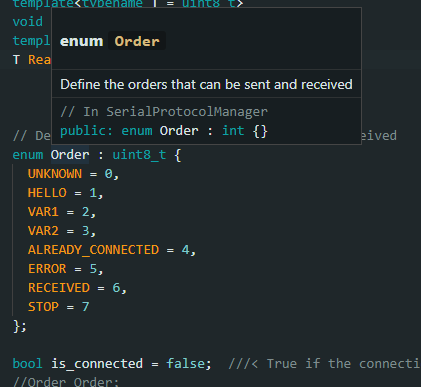The height and width of the screenshot is (387, 421).
Task: Click uint8_t underlying type in enum
Action: 139,155
